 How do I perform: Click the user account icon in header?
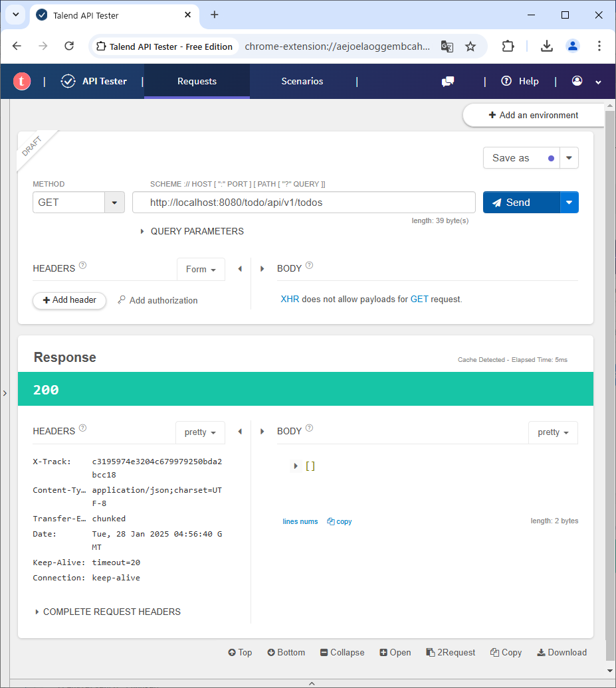pos(577,81)
